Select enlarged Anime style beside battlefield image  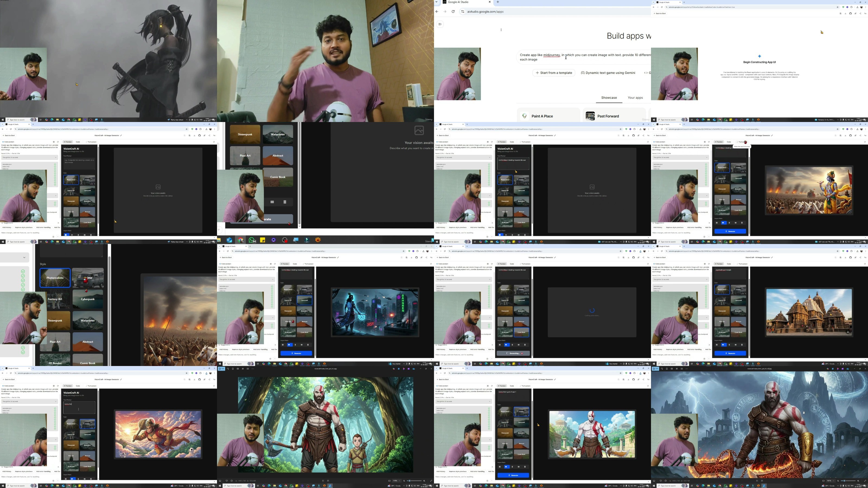(x=88, y=278)
